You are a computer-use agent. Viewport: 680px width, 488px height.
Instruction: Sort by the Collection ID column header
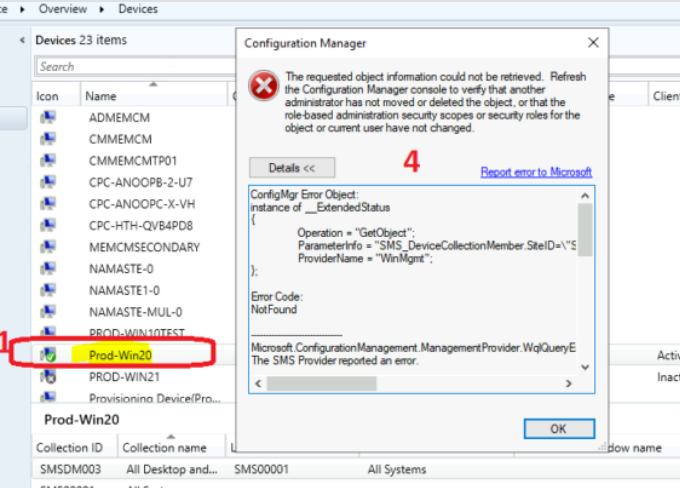[x=74, y=447]
